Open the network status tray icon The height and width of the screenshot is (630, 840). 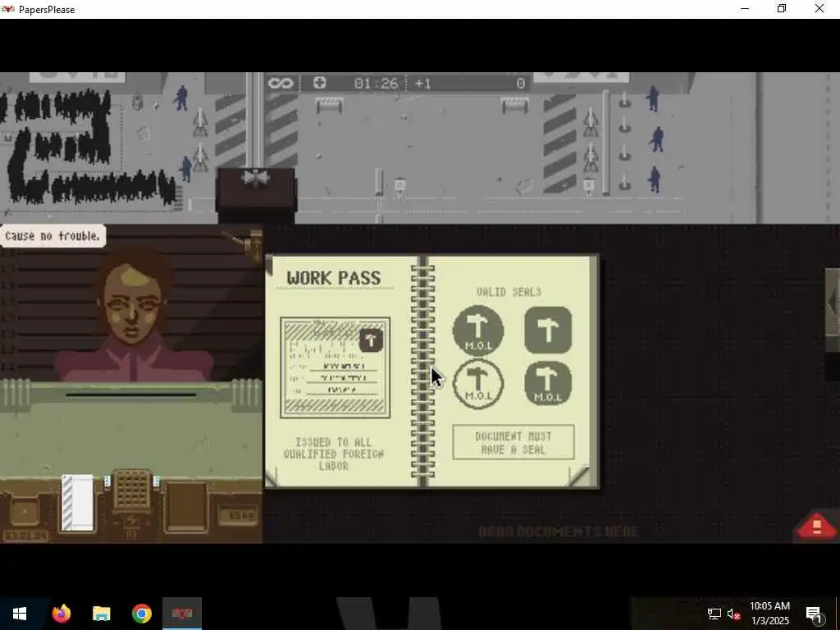tap(714, 614)
